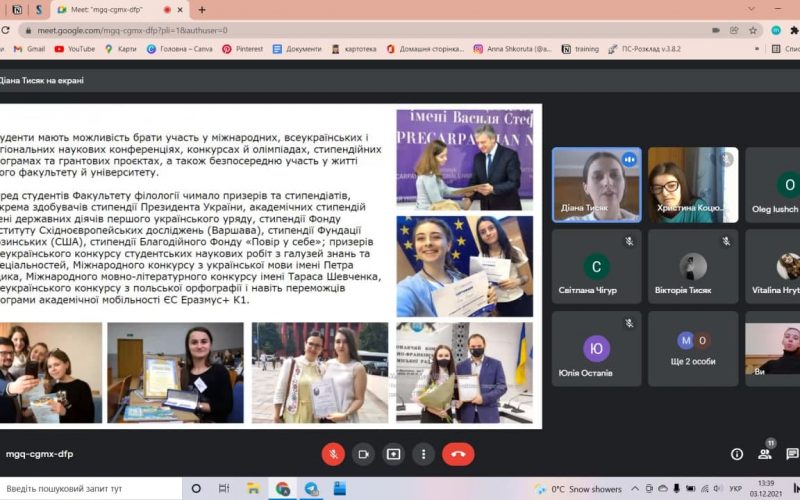Screen dimensions: 800x500
Task: Open Chrome from the Windows taskbar
Action: click(x=283, y=489)
